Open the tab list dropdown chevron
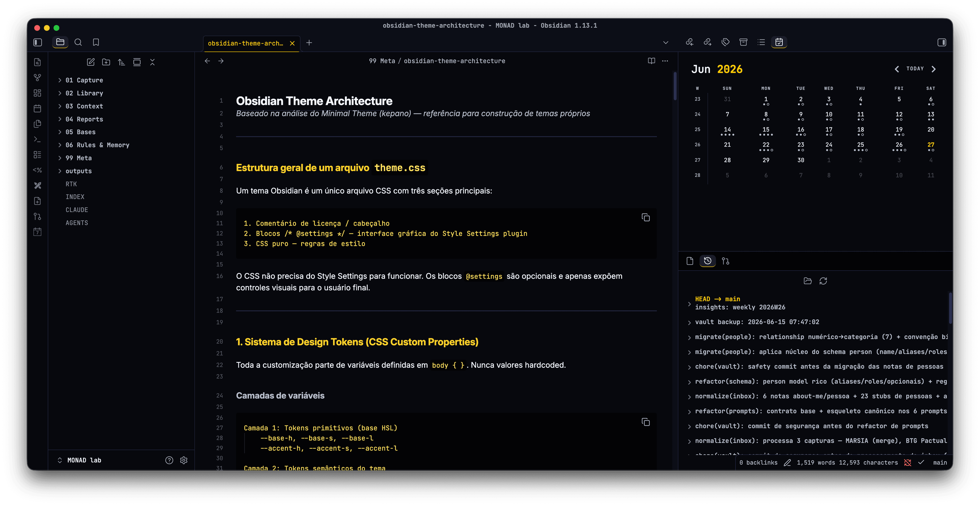Screen dimensions: 980x506 [x=665, y=43]
